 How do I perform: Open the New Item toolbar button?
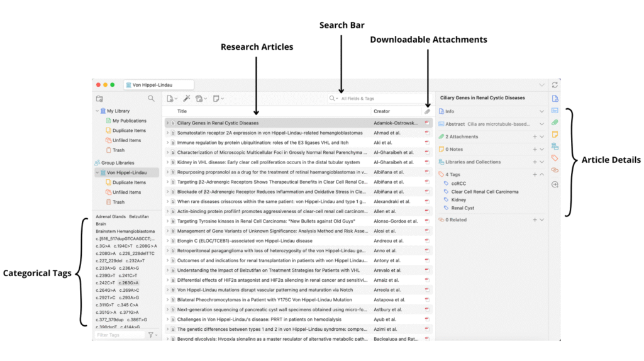click(170, 98)
